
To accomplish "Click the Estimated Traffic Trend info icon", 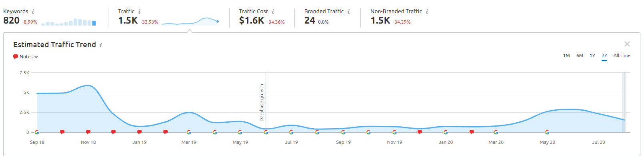I will tap(101, 45).
